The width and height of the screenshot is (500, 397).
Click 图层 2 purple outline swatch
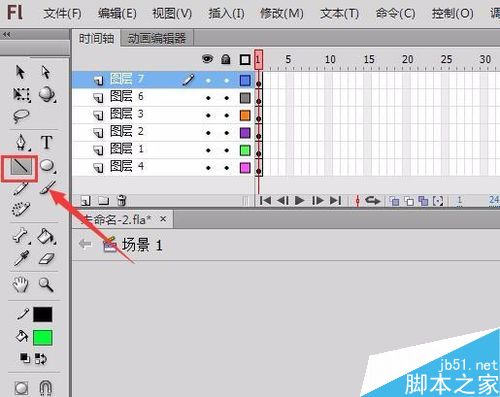click(x=245, y=133)
